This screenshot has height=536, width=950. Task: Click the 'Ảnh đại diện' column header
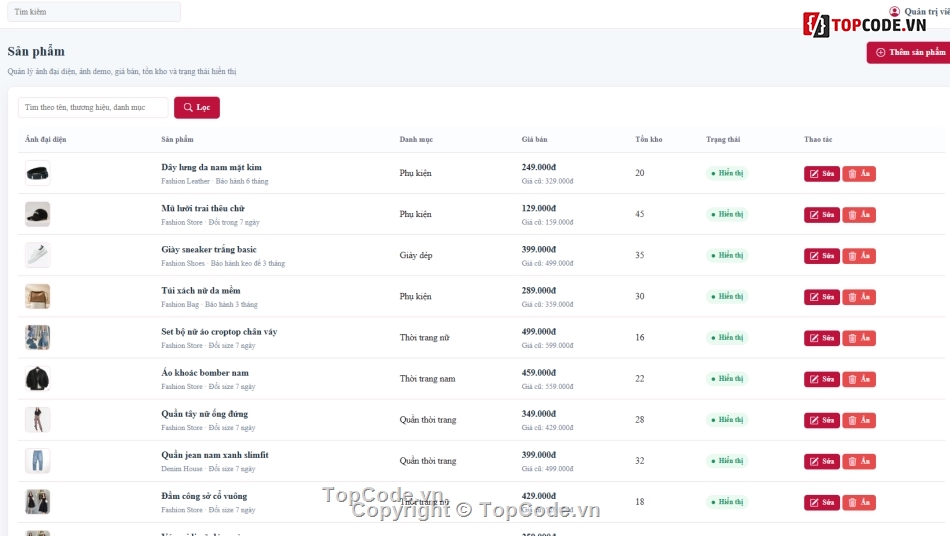(45, 139)
